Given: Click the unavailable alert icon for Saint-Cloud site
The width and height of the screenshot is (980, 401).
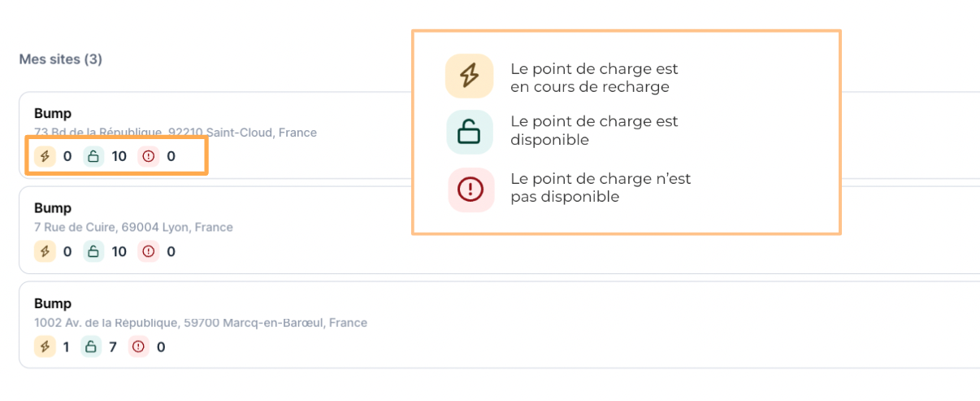Looking at the screenshot, I should tap(149, 156).
